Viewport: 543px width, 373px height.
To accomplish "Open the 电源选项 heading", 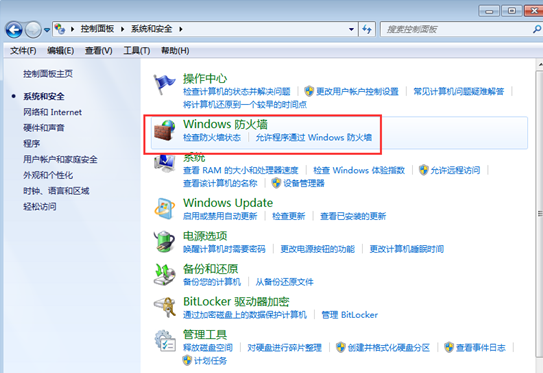I will (x=205, y=236).
